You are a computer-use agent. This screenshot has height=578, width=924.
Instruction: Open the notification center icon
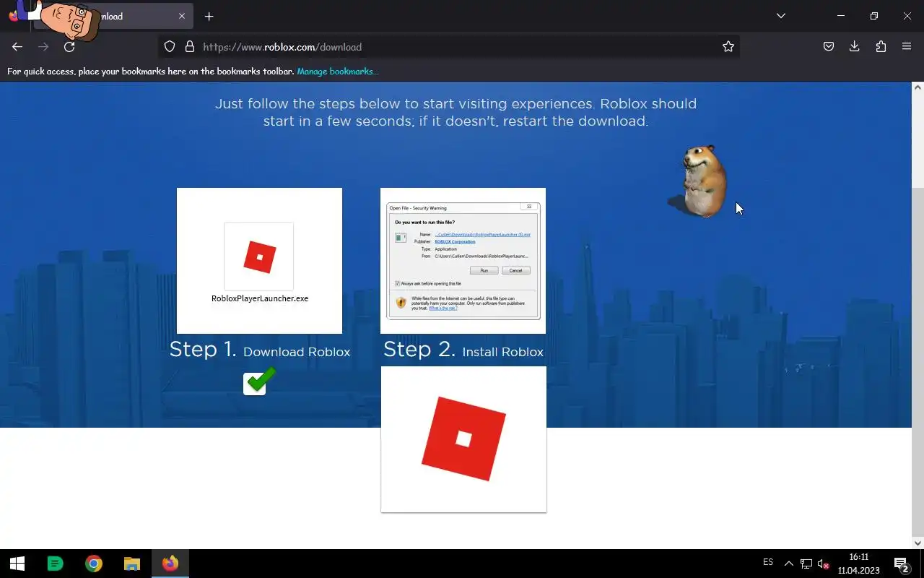coord(902,564)
